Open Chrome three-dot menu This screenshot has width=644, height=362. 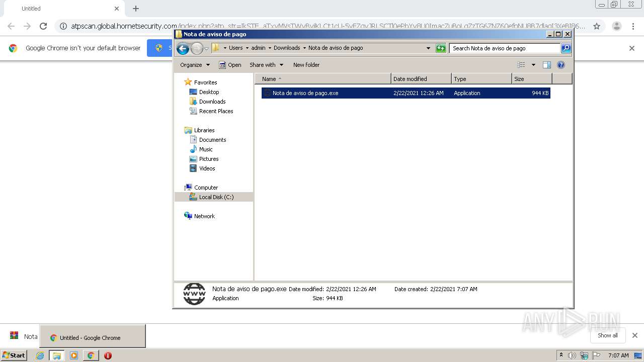click(633, 26)
